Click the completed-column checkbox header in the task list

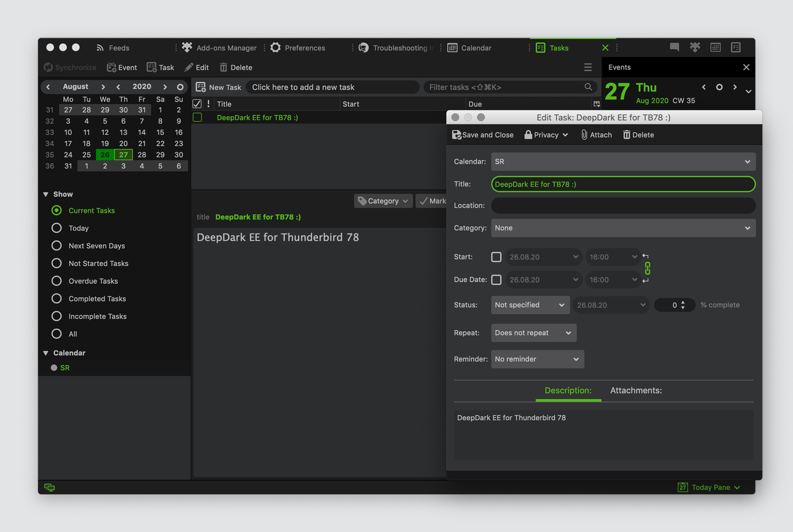pos(197,104)
